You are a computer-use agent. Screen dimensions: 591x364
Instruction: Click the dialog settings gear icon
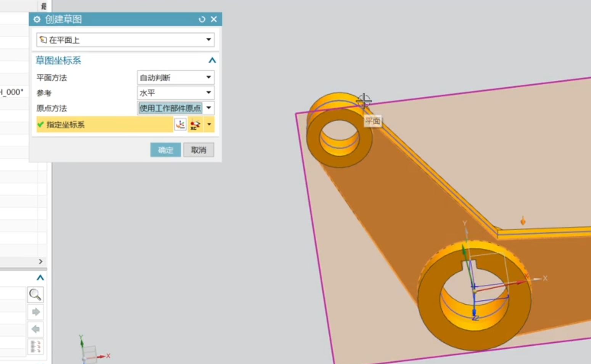(x=37, y=19)
